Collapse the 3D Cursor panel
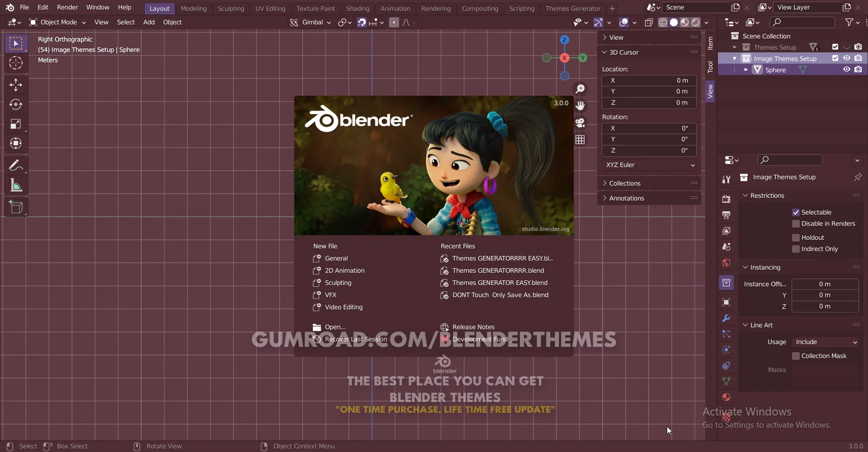 click(649, 53)
